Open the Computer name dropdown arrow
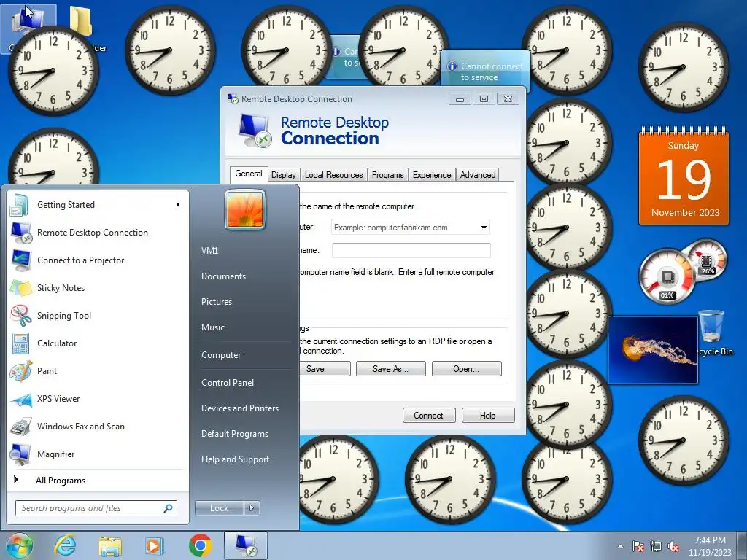Viewport: 747px width, 560px height. pyautogui.click(x=484, y=227)
